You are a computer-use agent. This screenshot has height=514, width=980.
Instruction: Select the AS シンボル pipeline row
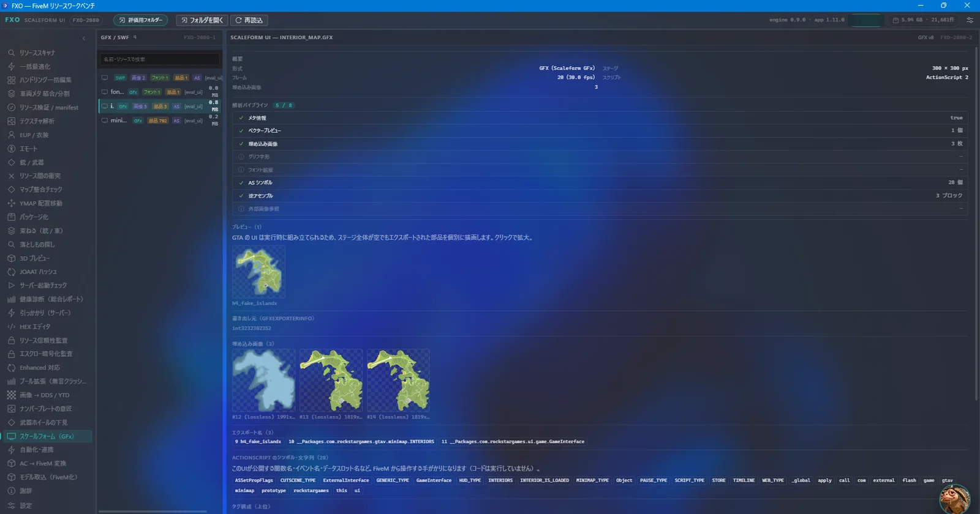600,182
